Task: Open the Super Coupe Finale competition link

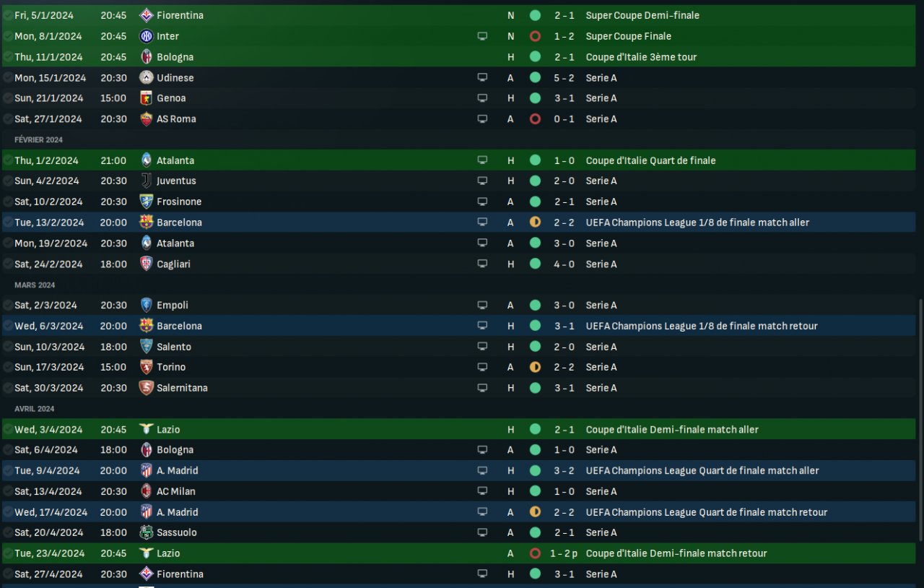Action: [x=628, y=36]
